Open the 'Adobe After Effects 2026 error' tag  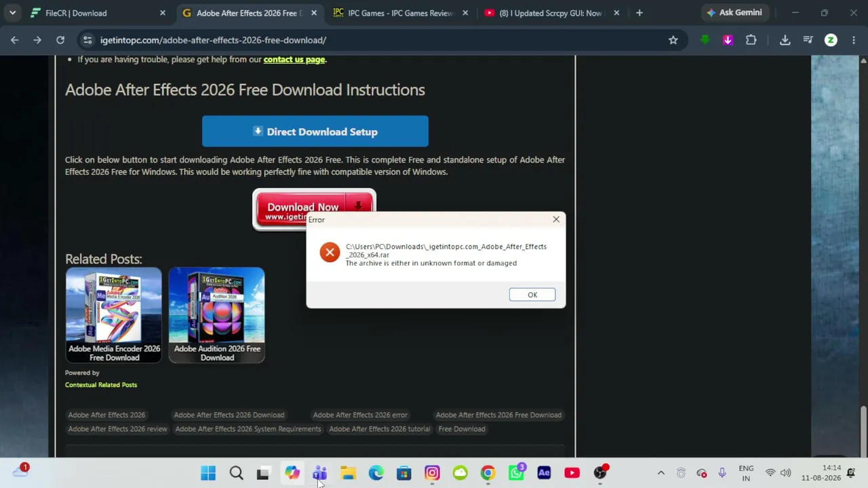[x=360, y=415]
